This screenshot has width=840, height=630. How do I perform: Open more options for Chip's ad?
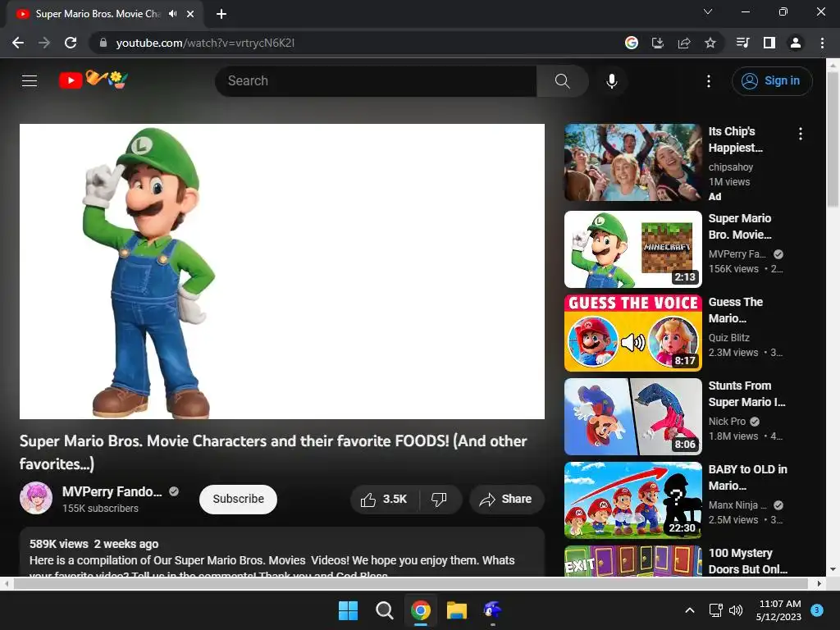coord(801,134)
